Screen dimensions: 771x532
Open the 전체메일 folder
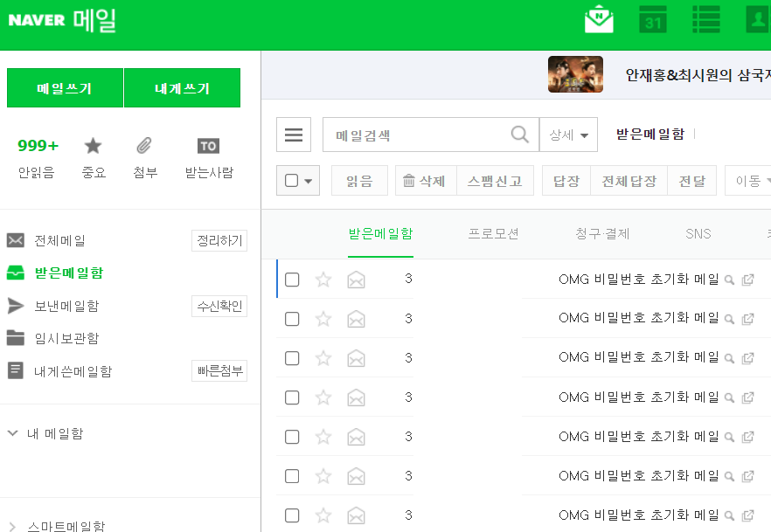[59, 241]
